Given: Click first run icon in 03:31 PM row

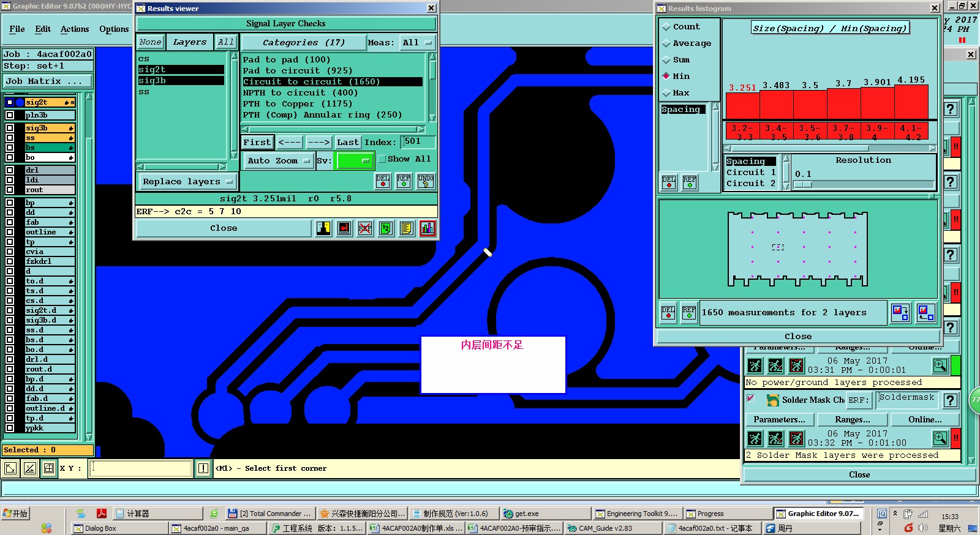Looking at the screenshot, I should tap(755, 365).
